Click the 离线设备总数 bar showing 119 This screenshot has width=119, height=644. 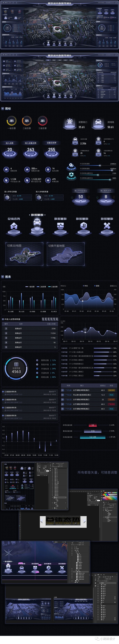coord(93,431)
